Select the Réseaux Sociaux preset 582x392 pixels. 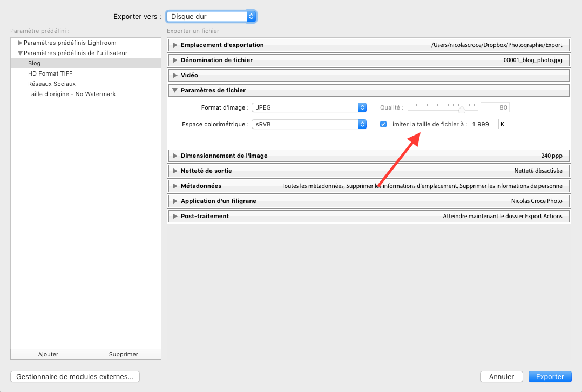52,84
